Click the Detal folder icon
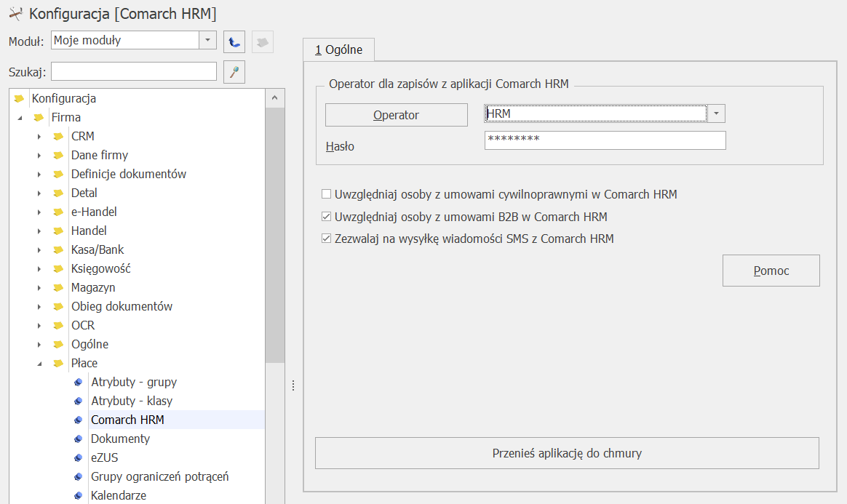This screenshot has height=504, width=847. coord(58,193)
